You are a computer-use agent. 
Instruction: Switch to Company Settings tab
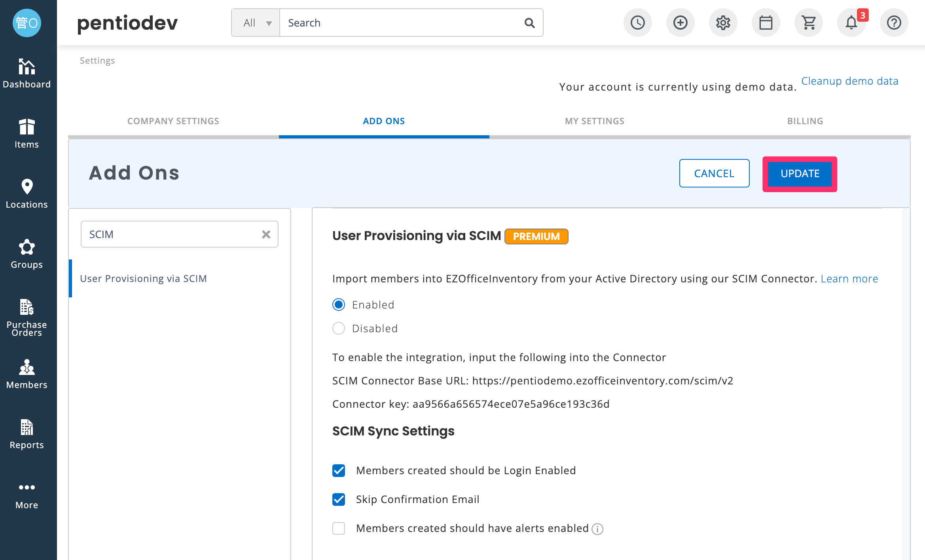point(173,121)
